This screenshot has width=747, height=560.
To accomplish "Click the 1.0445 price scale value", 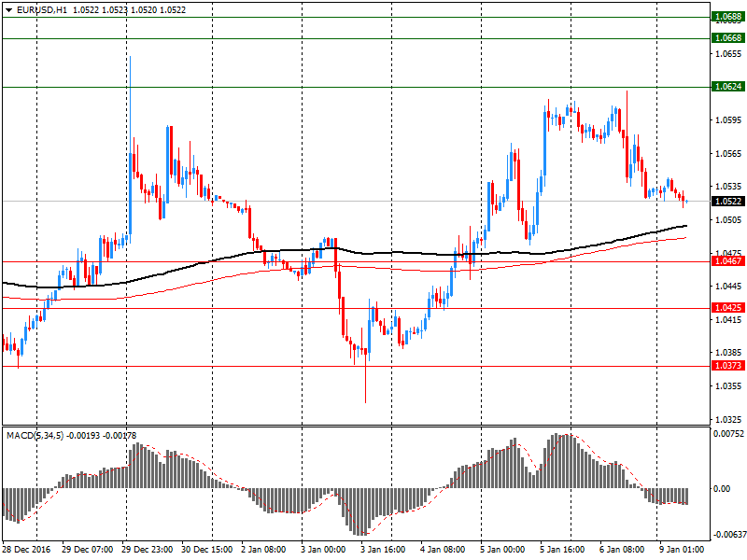I will pyautogui.click(x=728, y=287).
